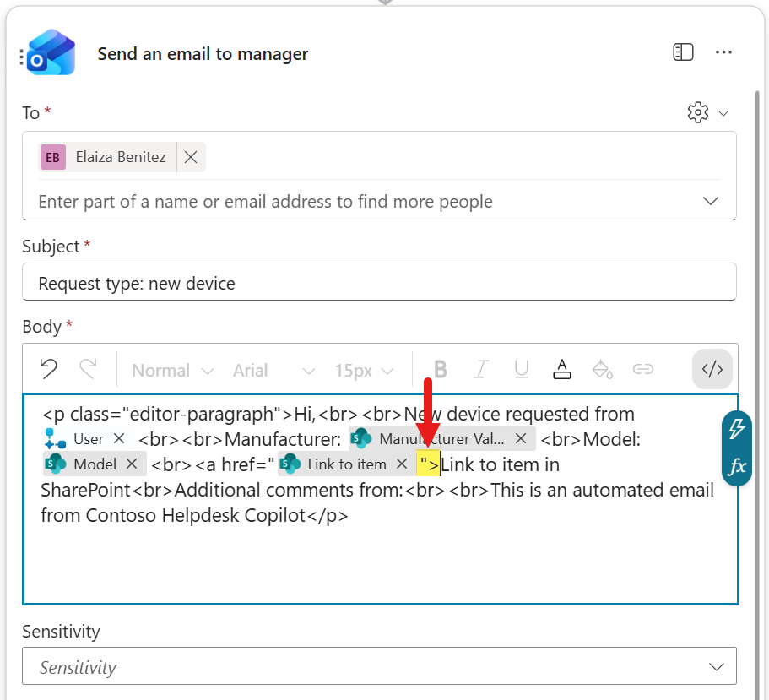The width and height of the screenshot is (769, 700).
Task: Open the Sensitivity dropdown
Action: (717, 667)
